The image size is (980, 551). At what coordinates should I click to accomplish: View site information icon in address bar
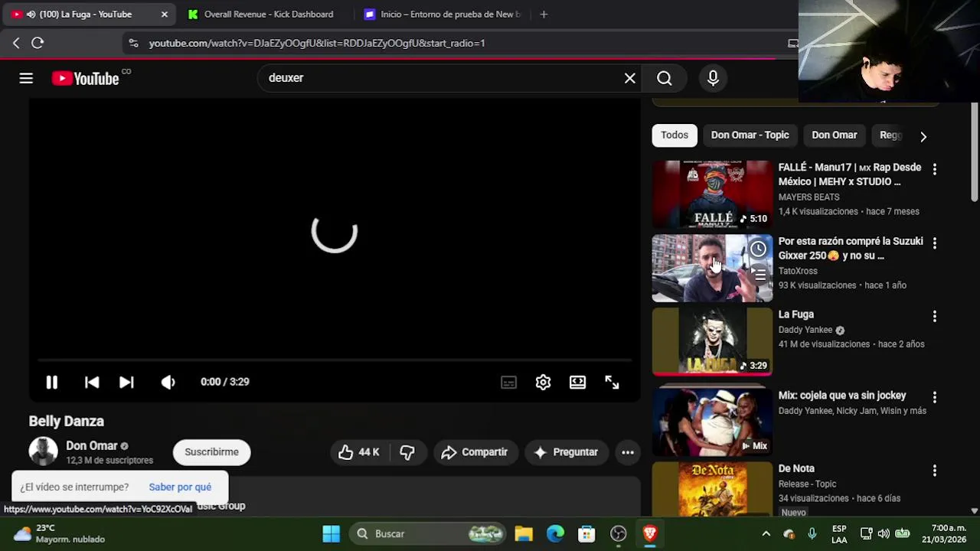[133, 44]
